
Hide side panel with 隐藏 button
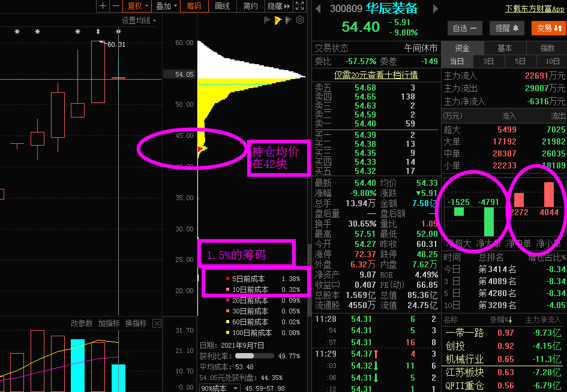click(x=278, y=6)
